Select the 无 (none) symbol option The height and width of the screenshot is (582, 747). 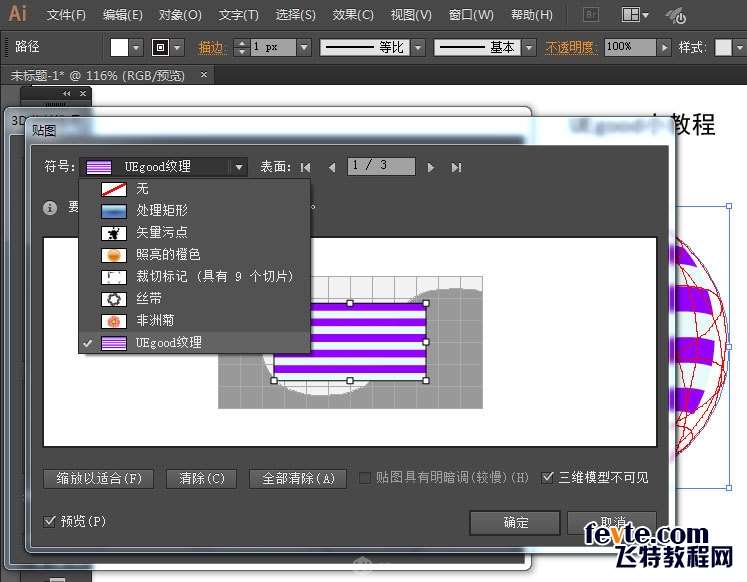point(194,189)
